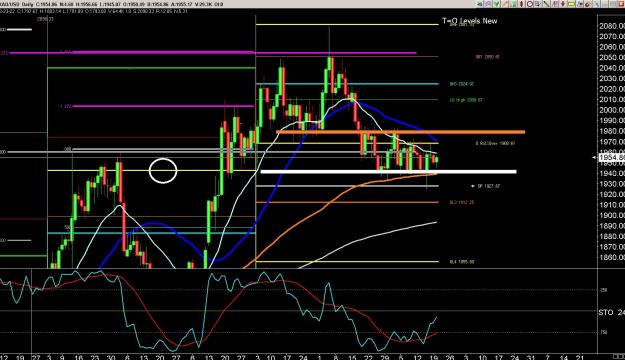This screenshot has width=625, height=360.
Task: Click the BR0 2024 level label
Action: pyautogui.click(x=462, y=84)
